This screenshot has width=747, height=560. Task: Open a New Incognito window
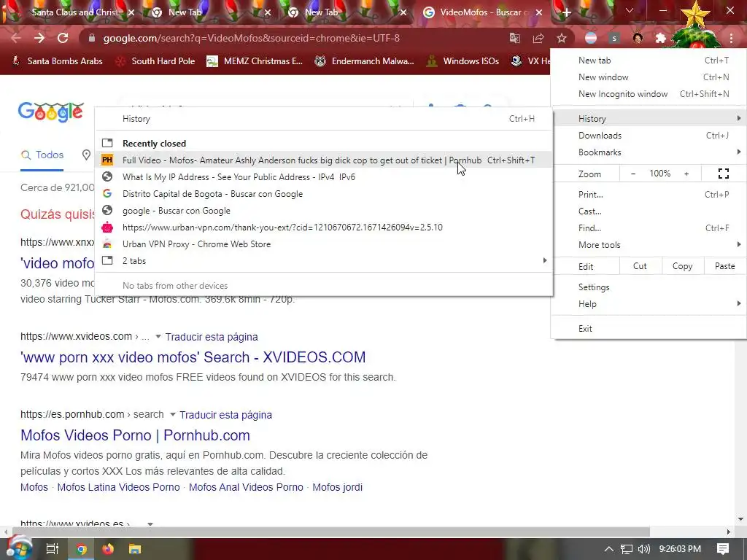[x=649, y=94]
